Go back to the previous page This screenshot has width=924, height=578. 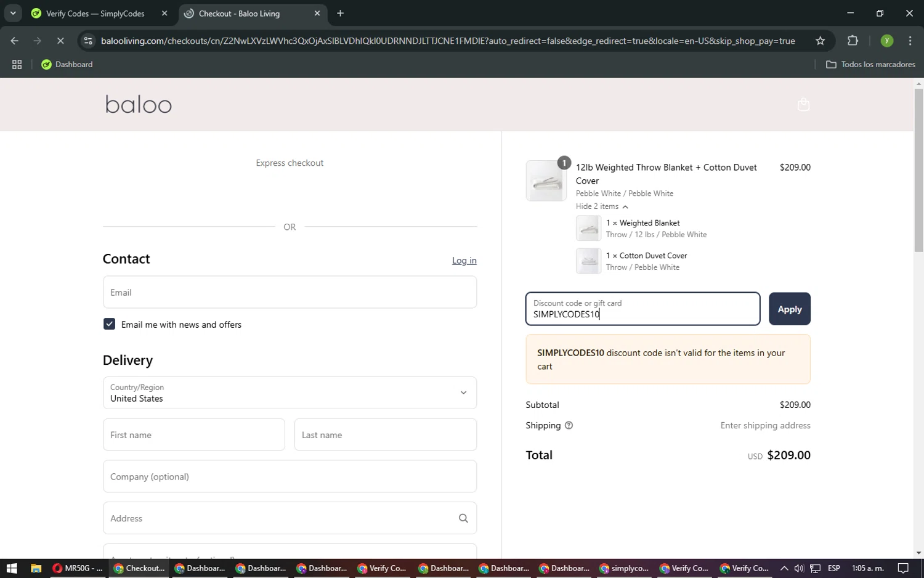click(x=14, y=41)
